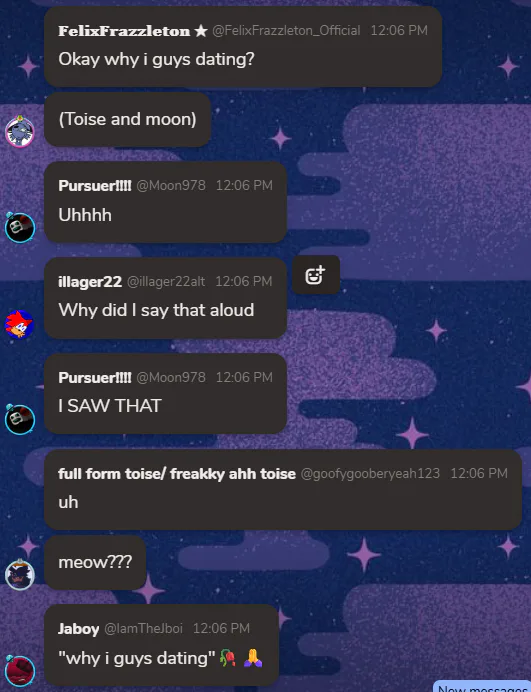This screenshot has height=692, width=531.
Task: Click the star badge after FelixFrazzleton name
Action: tap(201, 30)
